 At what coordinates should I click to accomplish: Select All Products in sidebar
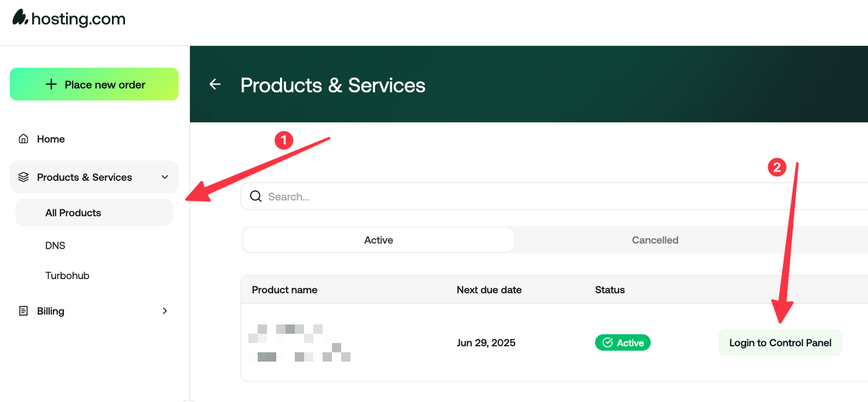click(94, 212)
